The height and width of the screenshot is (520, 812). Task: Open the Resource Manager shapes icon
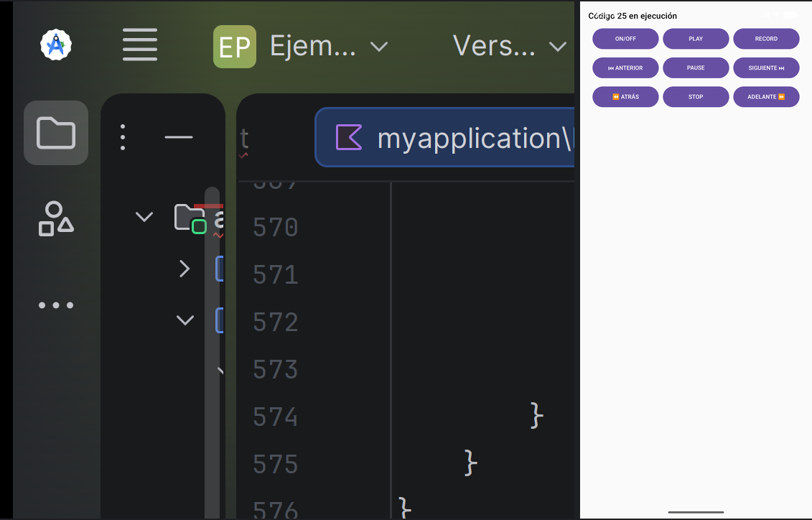(56, 218)
